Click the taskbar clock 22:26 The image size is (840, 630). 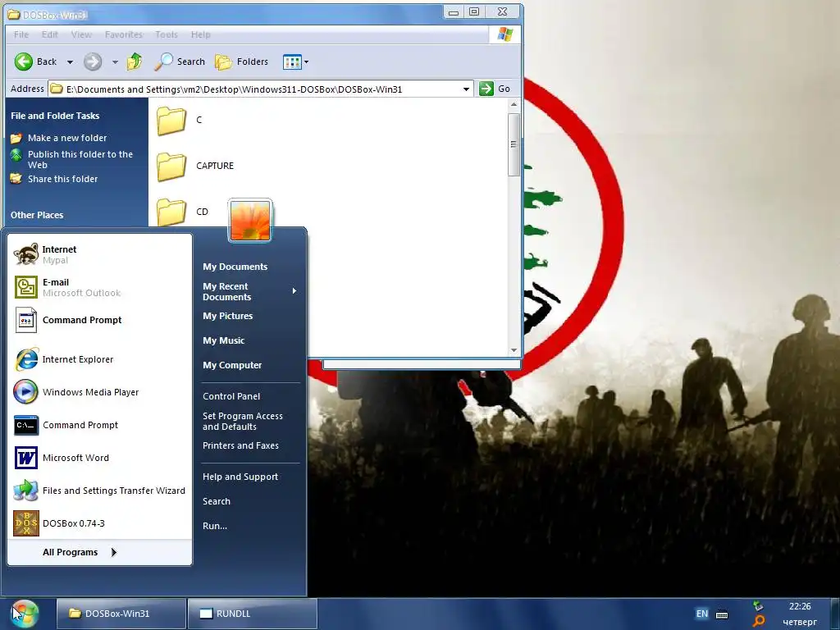click(799, 606)
